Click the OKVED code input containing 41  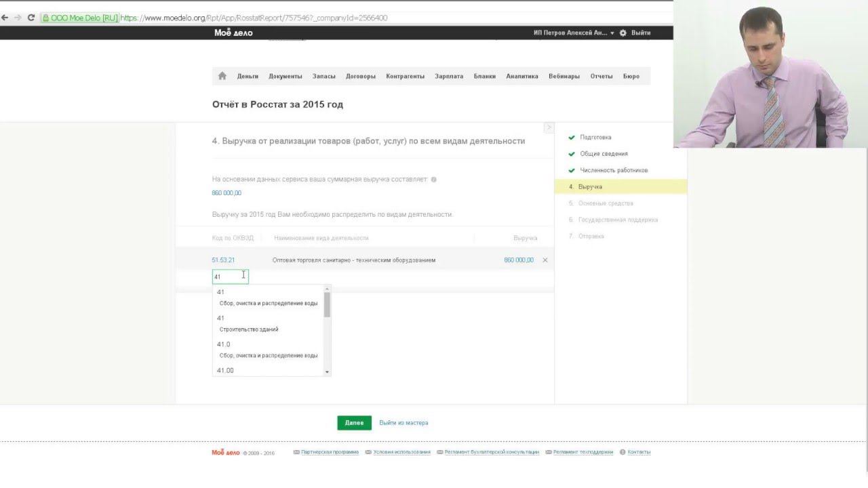[231, 277]
